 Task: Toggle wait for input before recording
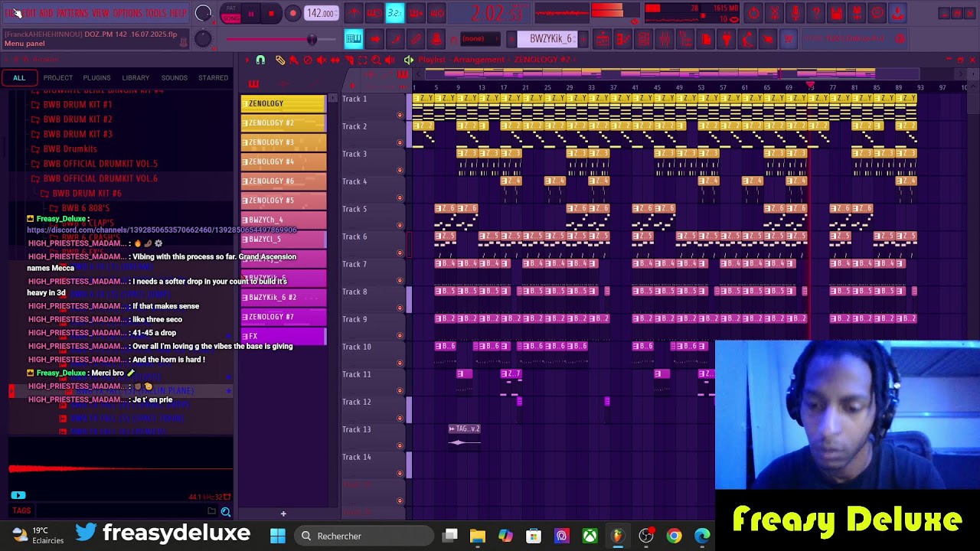coord(374,13)
